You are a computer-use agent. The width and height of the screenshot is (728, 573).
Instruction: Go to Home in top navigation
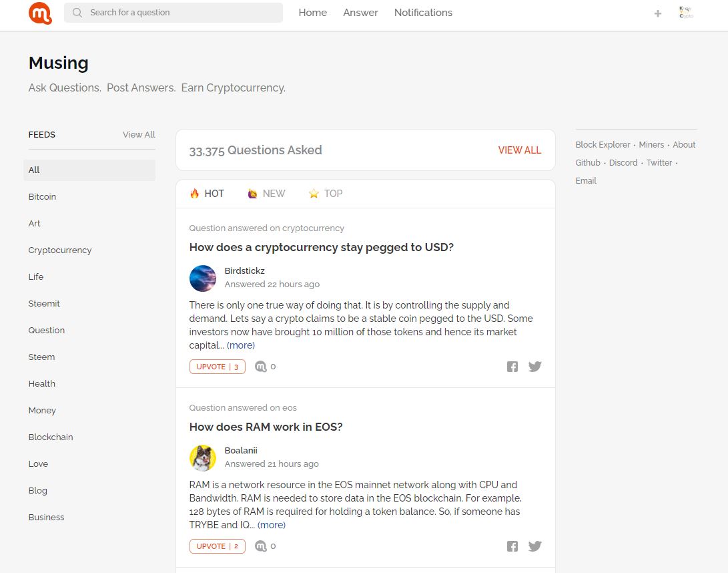(x=312, y=13)
